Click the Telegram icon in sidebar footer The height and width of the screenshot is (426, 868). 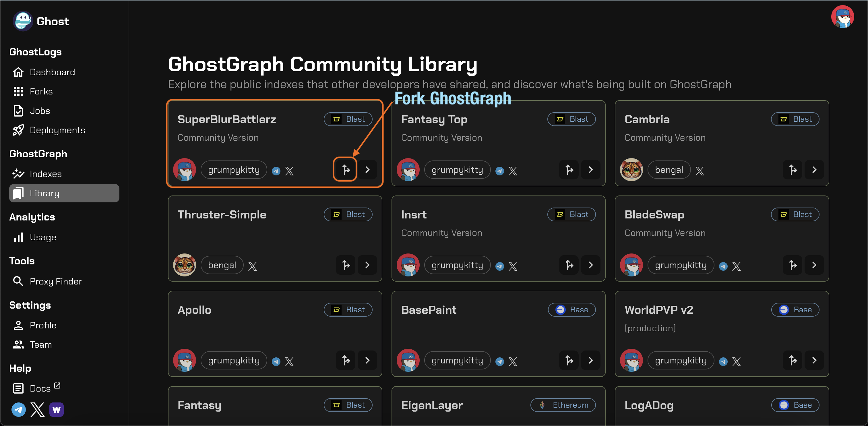(19, 409)
